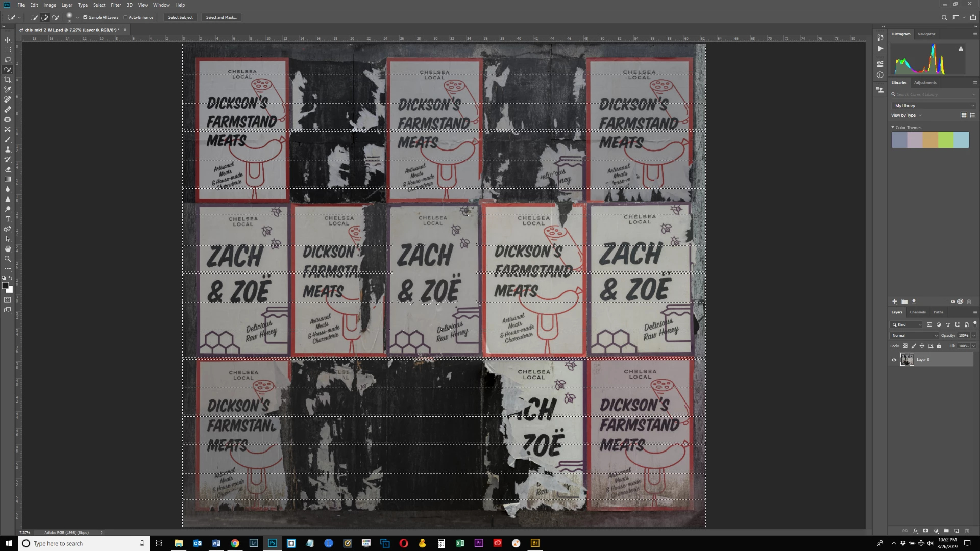The height and width of the screenshot is (551, 980).
Task: Expand the layer filter Kind dropdown
Action: coord(908,324)
